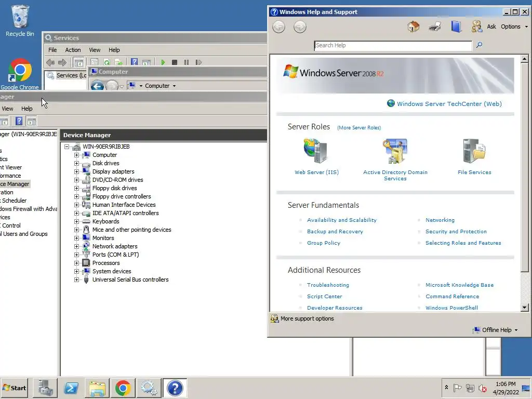Open File menu in Services window
This screenshot has height=399, width=532.
52,50
